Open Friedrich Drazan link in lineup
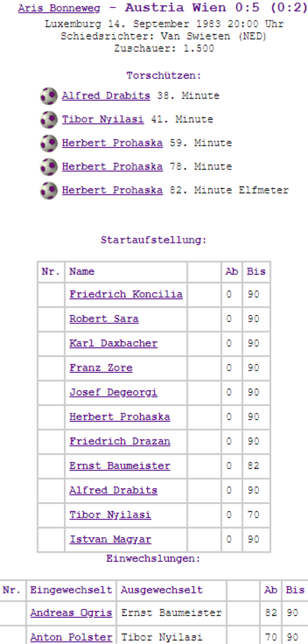The width and height of the screenshot is (308, 644). 120,442
